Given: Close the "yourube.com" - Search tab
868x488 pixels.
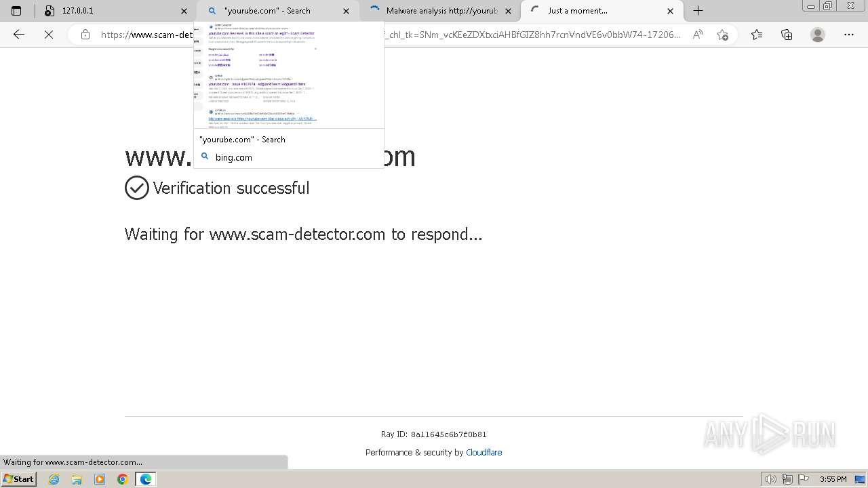Looking at the screenshot, I should [346, 11].
